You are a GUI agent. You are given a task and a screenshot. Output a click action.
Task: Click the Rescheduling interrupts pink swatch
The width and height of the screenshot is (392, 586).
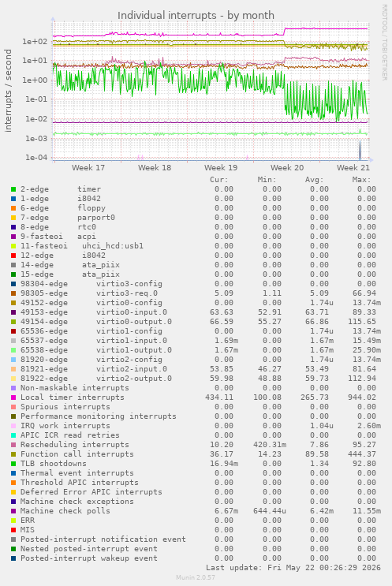pos(13,445)
